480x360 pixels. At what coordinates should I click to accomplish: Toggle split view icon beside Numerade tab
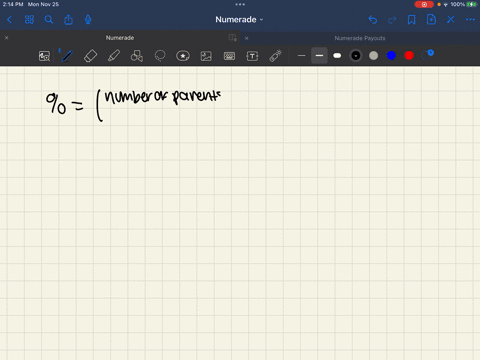pos(233,38)
